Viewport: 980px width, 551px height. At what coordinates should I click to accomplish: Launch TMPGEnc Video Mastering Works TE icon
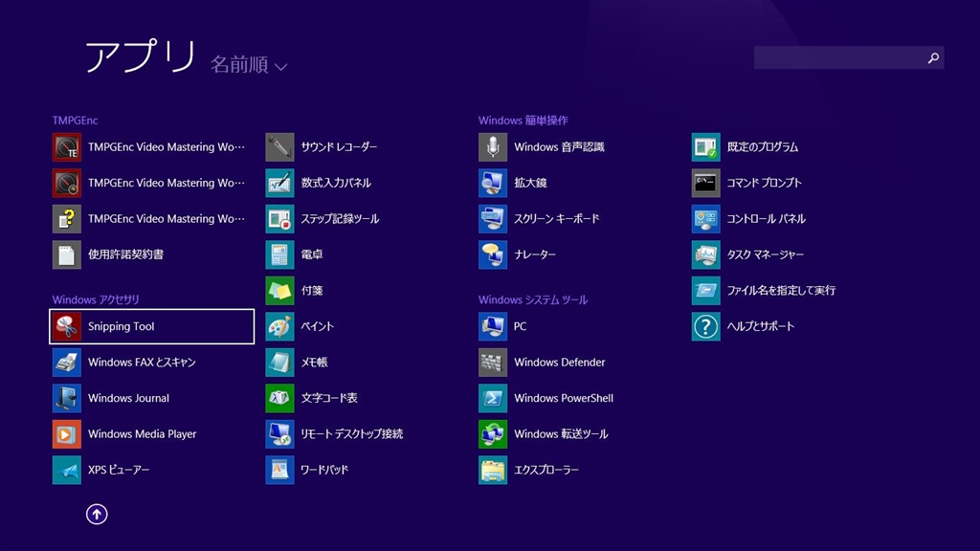(x=67, y=146)
